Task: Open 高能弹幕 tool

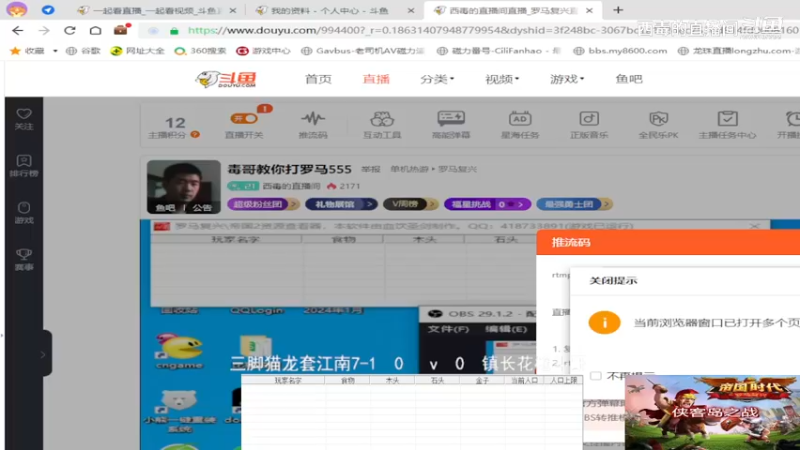Action: click(451, 125)
